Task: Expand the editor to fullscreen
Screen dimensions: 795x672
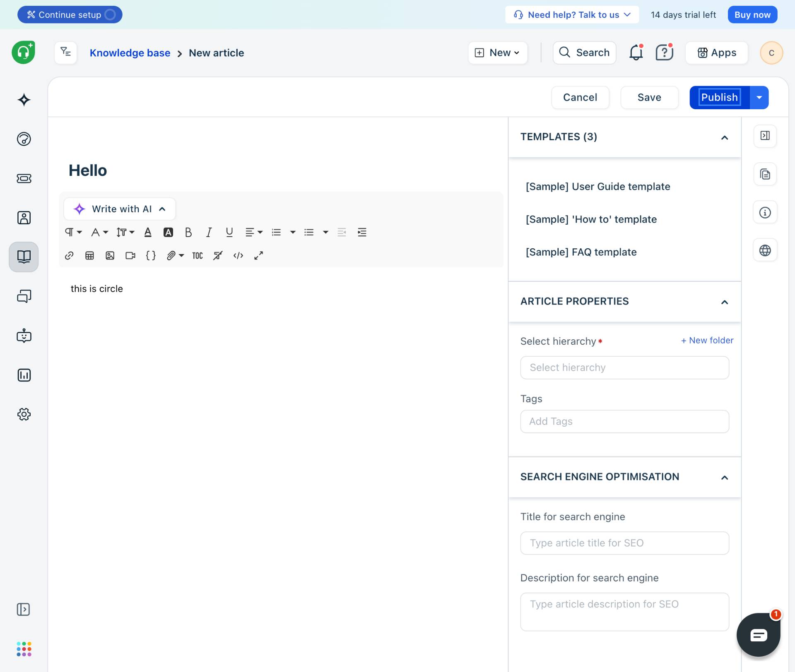Action: (258, 255)
